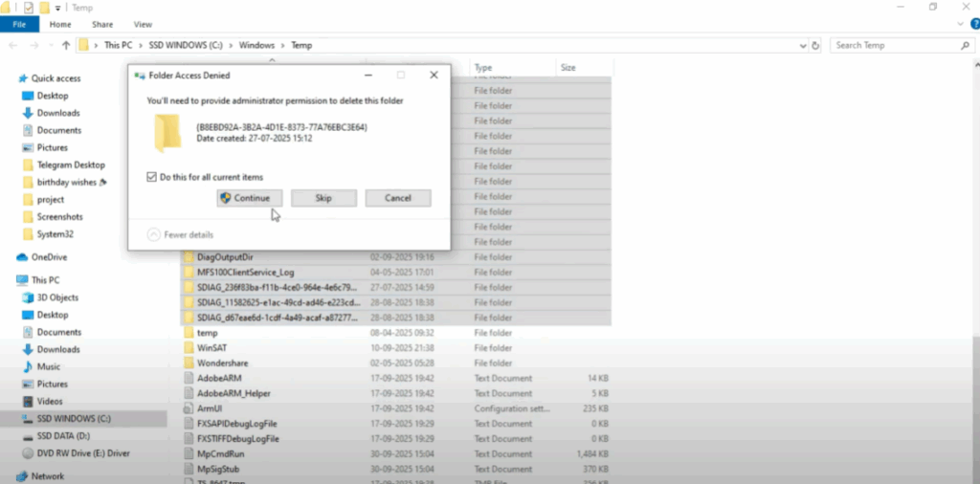Open the File ribbon tab
Screen dimensions: 980x484
tap(19, 24)
